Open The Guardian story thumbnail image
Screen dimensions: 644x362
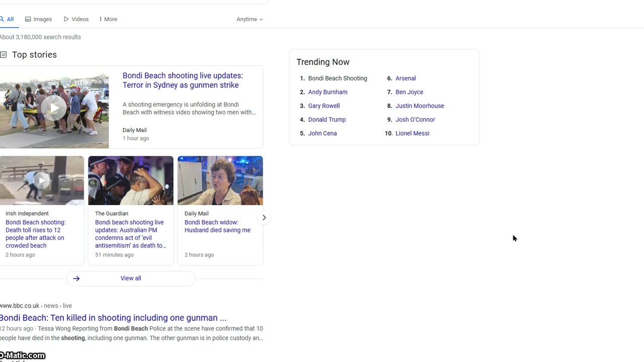pos(131,180)
